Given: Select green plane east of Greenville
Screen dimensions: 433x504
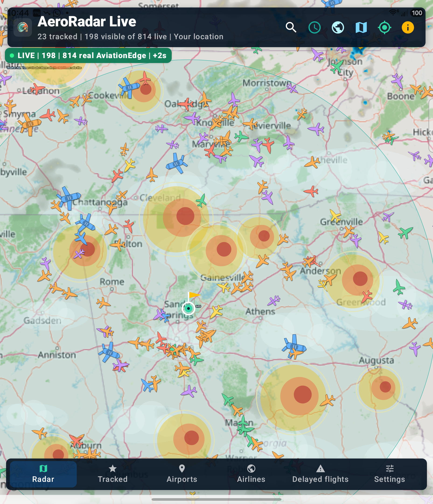Looking at the screenshot, I should click(x=405, y=232).
